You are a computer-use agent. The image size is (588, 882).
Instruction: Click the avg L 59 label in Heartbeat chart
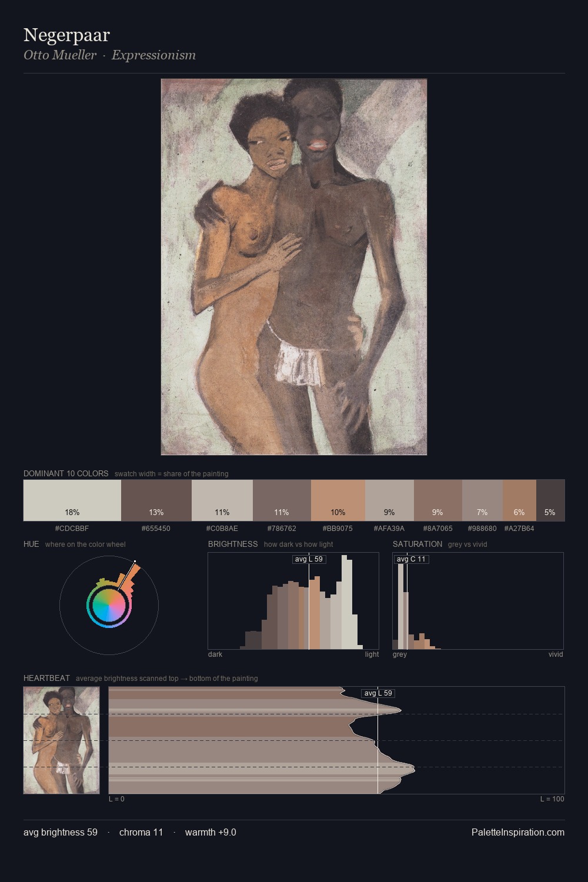coord(378,693)
